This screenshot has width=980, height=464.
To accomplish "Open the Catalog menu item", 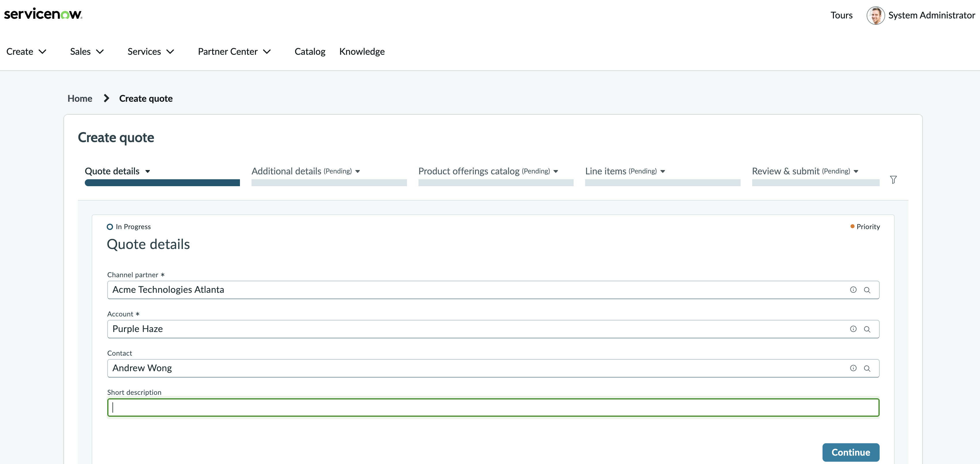I will pyautogui.click(x=310, y=52).
